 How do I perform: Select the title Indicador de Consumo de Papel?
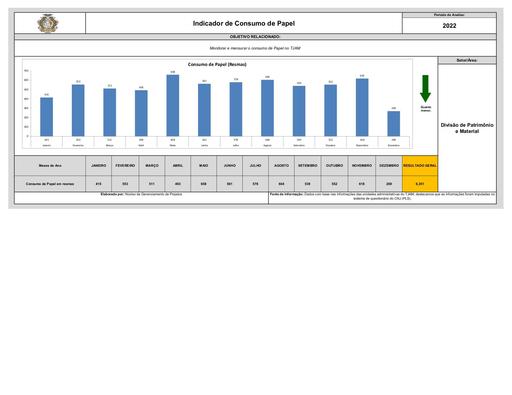pyautogui.click(x=244, y=23)
